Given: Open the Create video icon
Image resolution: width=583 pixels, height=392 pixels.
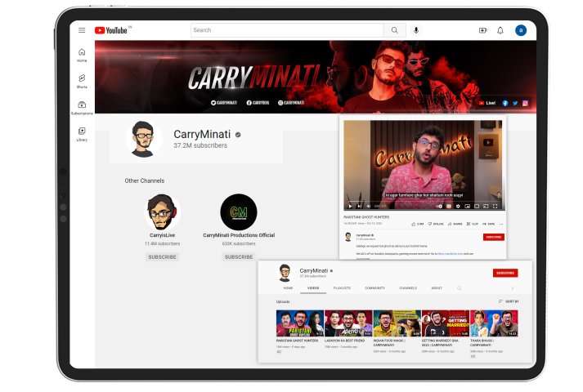Looking at the screenshot, I should (x=482, y=30).
